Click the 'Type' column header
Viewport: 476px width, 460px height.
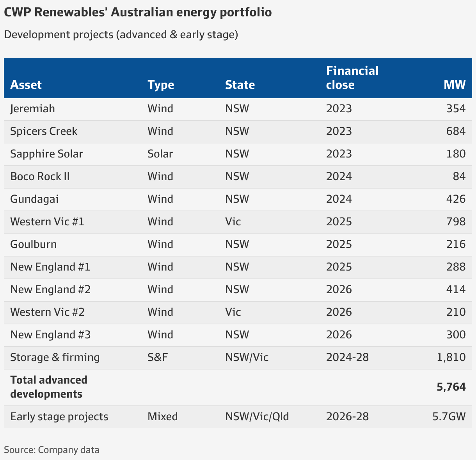(161, 85)
